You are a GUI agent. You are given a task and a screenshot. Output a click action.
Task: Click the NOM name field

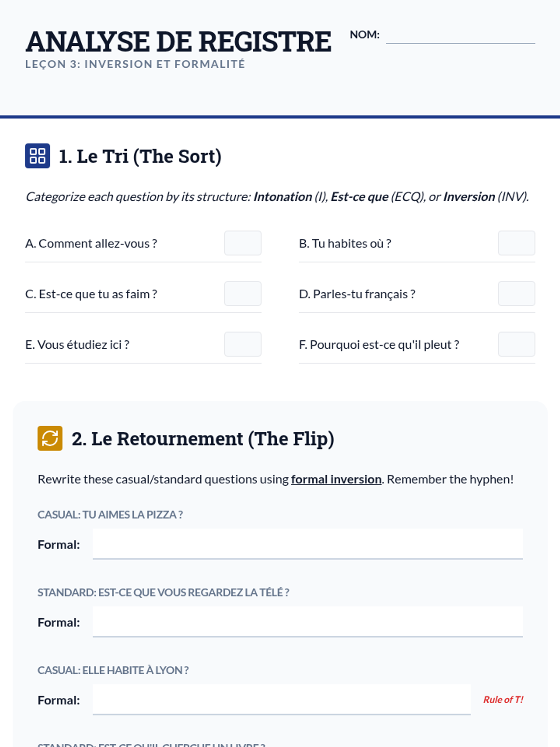coord(460,35)
